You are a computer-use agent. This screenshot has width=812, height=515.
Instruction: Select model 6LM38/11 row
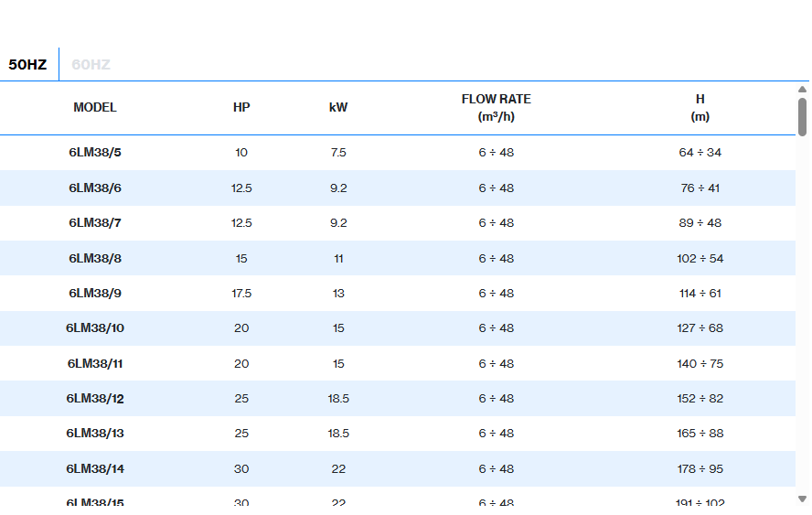(x=95, y=364)
